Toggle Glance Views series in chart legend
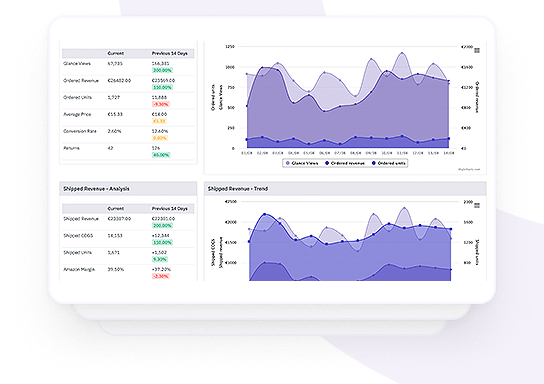 (301, 163)
